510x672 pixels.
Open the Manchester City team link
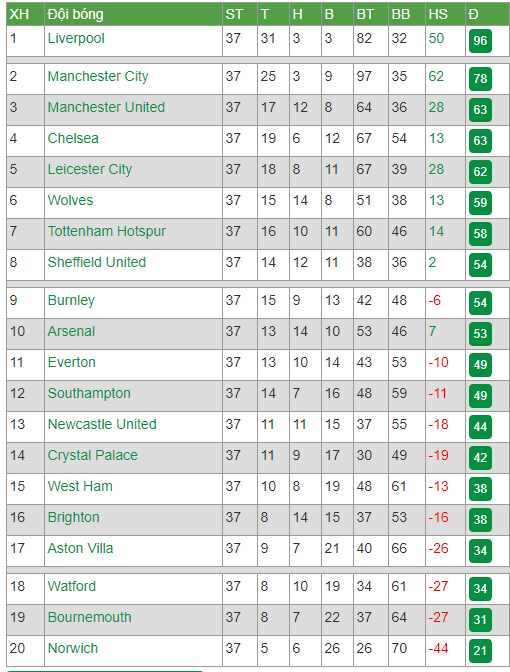click(x=98, y=76)
